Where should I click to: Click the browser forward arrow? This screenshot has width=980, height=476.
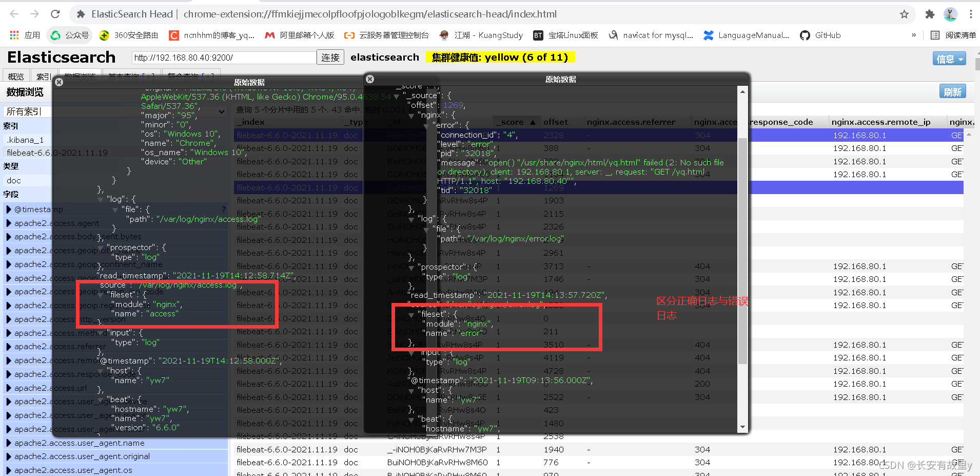tap(34, 14)
